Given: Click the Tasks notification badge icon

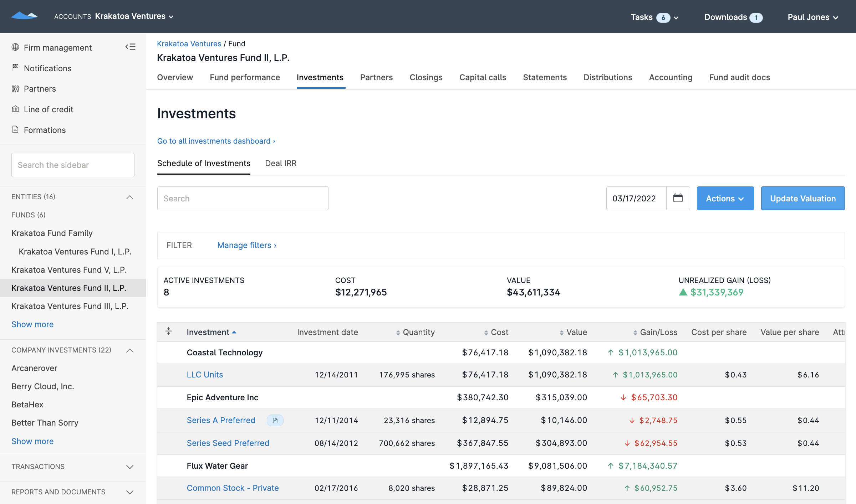Looking at the screenshot, I should point(664,16).
